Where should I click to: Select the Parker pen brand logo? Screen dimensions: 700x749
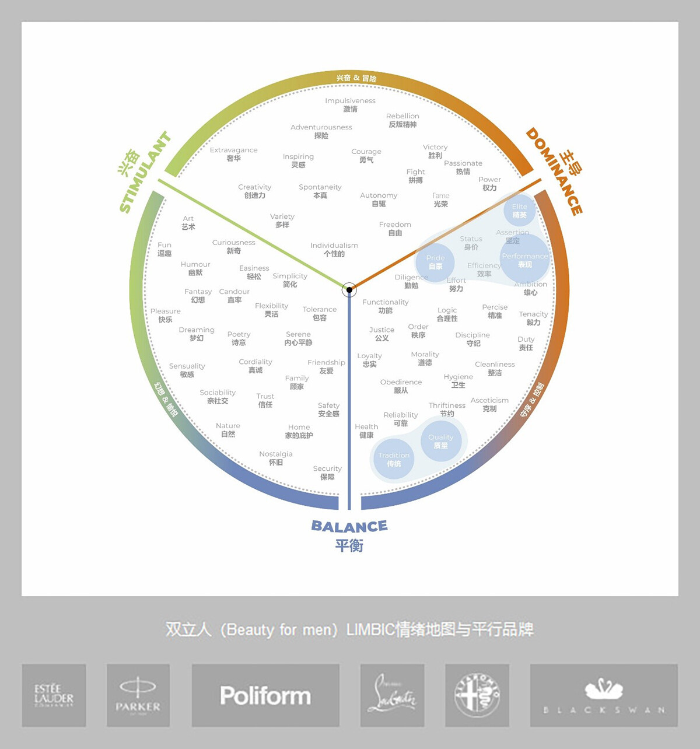tap(138, 695)
